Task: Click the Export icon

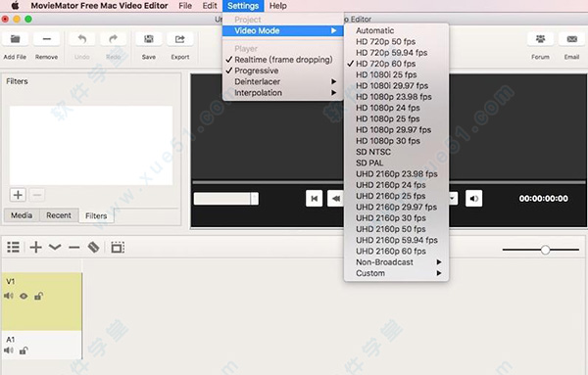Action: (180, 39)
